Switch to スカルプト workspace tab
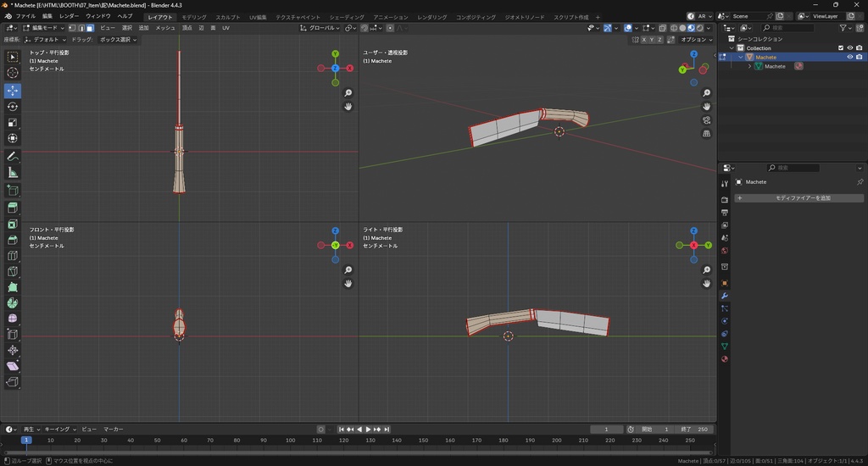This screenshot has width=868, height=466. [227, 17]
